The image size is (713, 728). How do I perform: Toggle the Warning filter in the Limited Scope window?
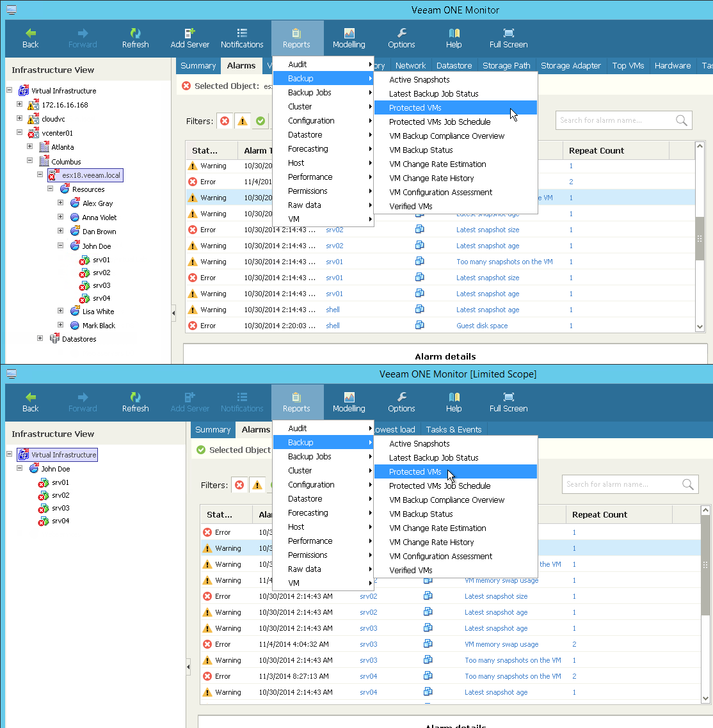257,485
